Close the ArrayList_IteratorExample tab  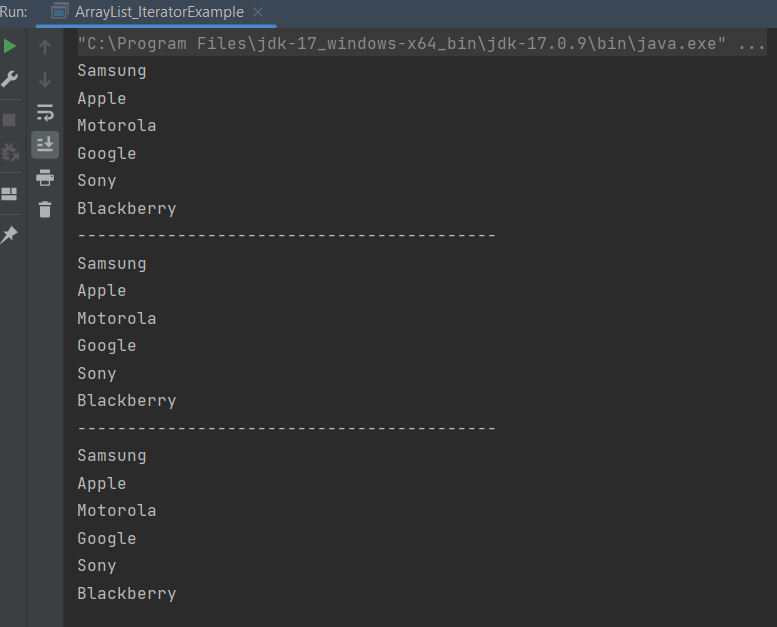pyautogui.click(x=258, y=12)
